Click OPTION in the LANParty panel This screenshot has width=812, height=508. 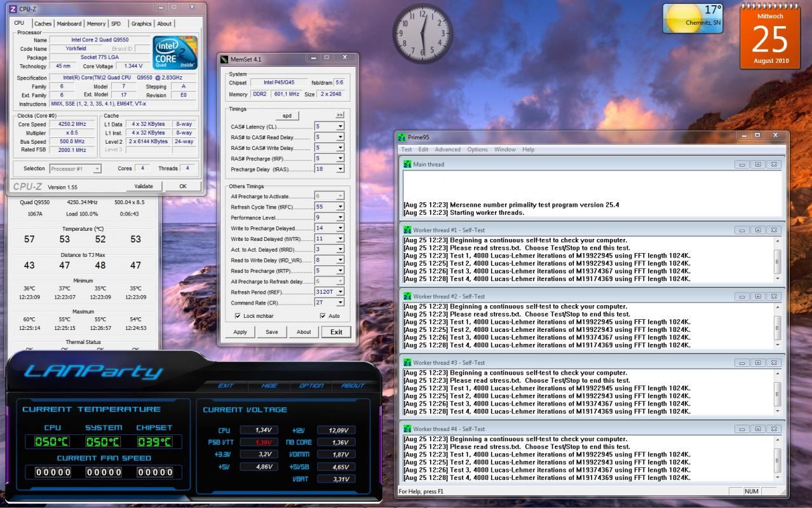(311, 386)
